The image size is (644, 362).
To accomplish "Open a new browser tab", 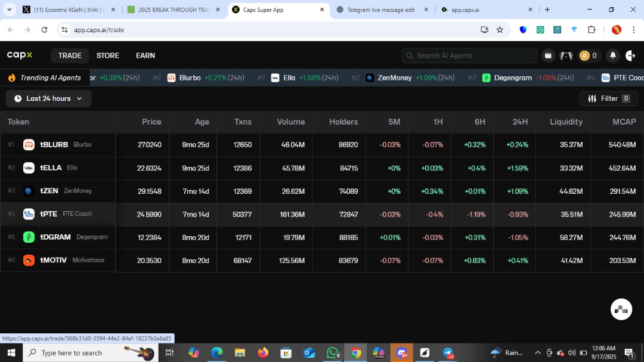I will coord(547,10).
